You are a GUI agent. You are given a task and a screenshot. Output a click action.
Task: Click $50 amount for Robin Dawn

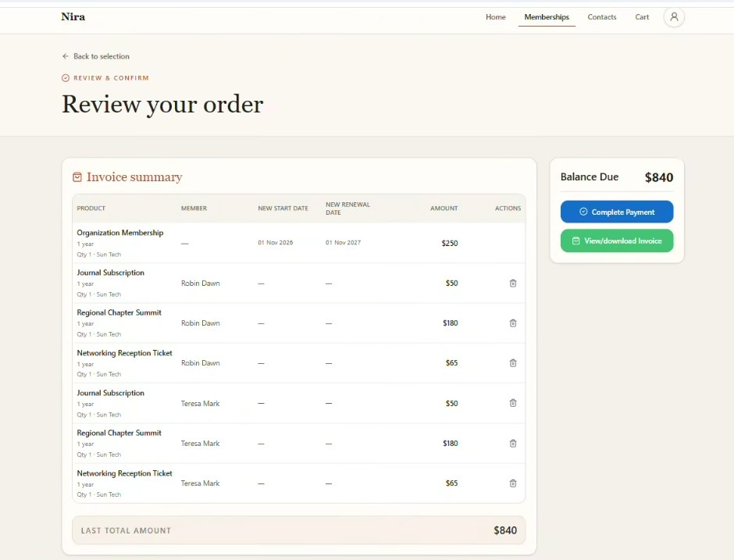pyautogui.click(x=451, y=284)
